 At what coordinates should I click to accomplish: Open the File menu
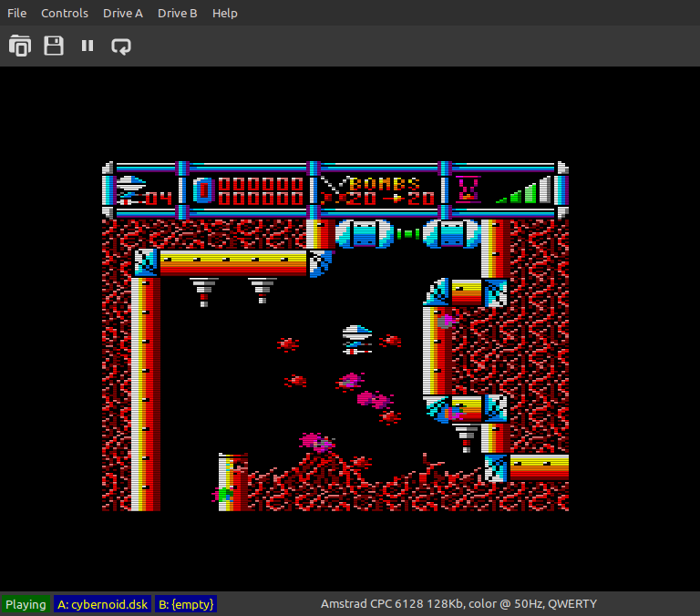click(x=17, y=14)
